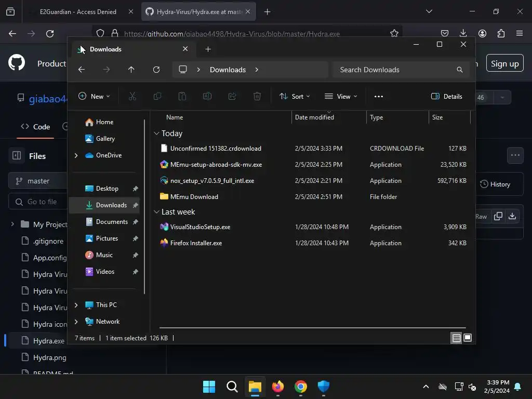The height and width of the screenshot is (399, 532).
Task: Bookmark the page with the Firefox star icon
Action: (x=394, y=33)
